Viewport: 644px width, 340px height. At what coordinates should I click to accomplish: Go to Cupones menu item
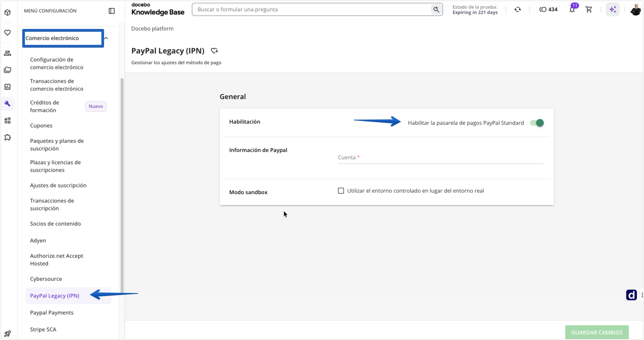41,126
